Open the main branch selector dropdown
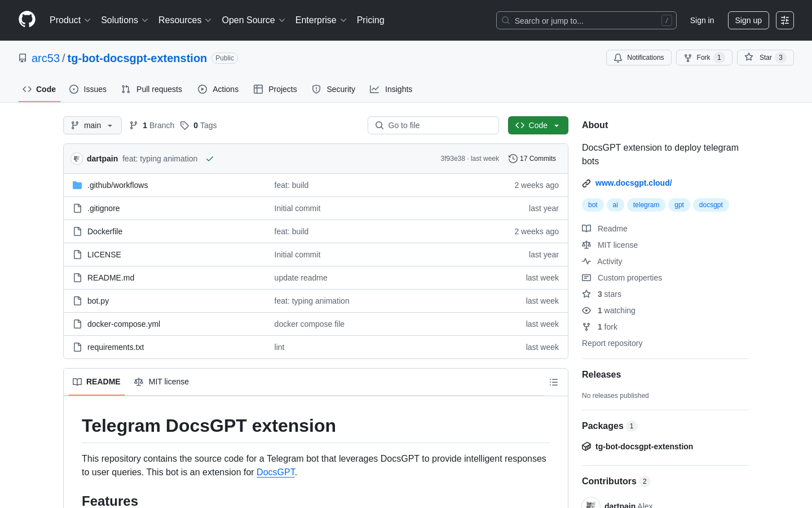Screen dimensions: 812x508 [x=92, y=125]
